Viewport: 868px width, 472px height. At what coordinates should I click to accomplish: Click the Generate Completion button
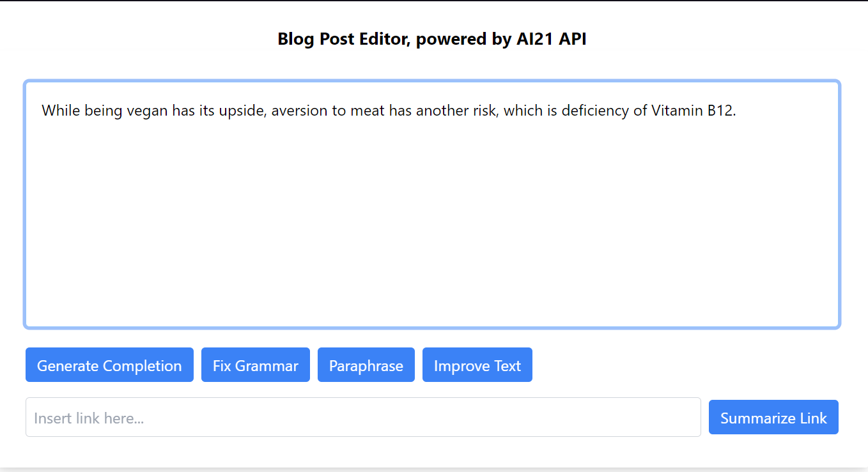coord(109,365)
